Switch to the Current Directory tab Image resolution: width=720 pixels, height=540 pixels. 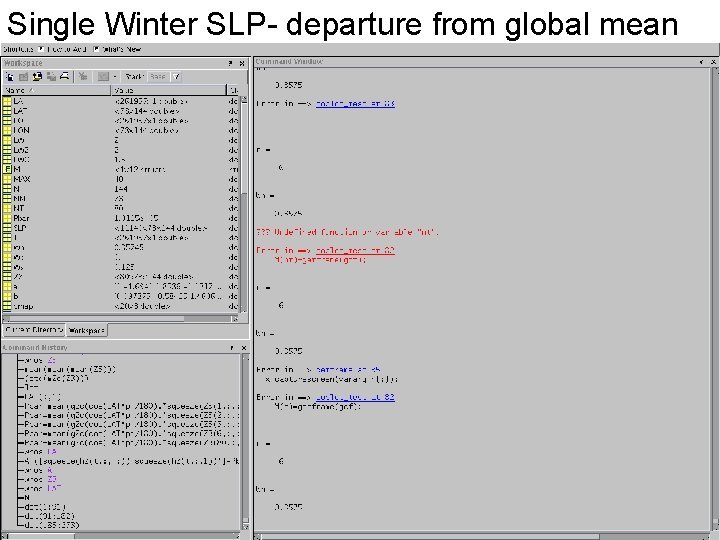click(x=34, y=330)
